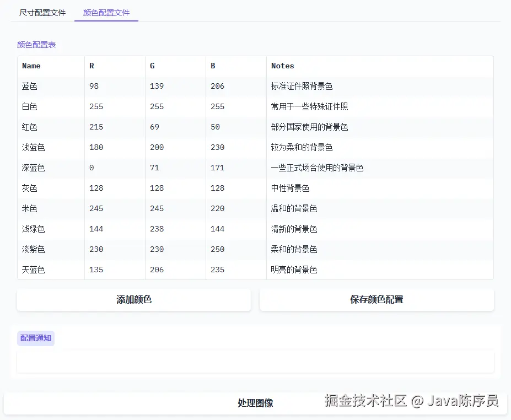Viewport: 511px width, 420px height.
Task: Select the 浅蓝色 name cell
Action: click(51, 147)
